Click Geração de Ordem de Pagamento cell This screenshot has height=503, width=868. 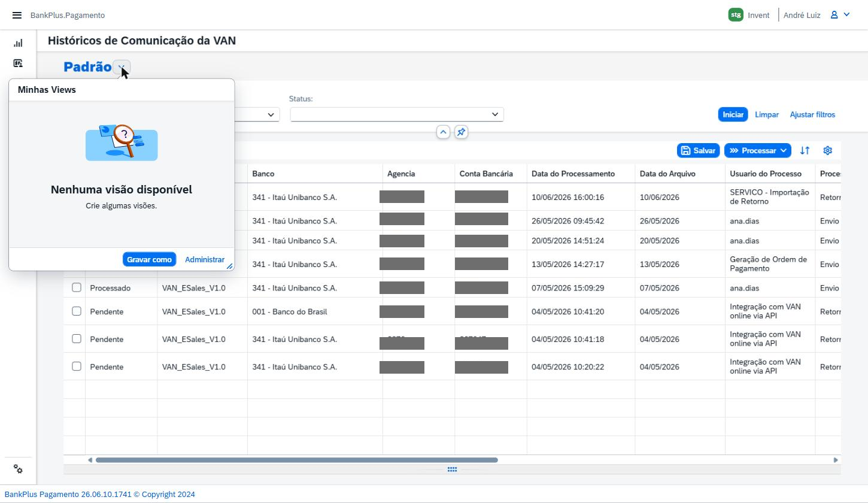pyautogui.click(x=770, y=264)
